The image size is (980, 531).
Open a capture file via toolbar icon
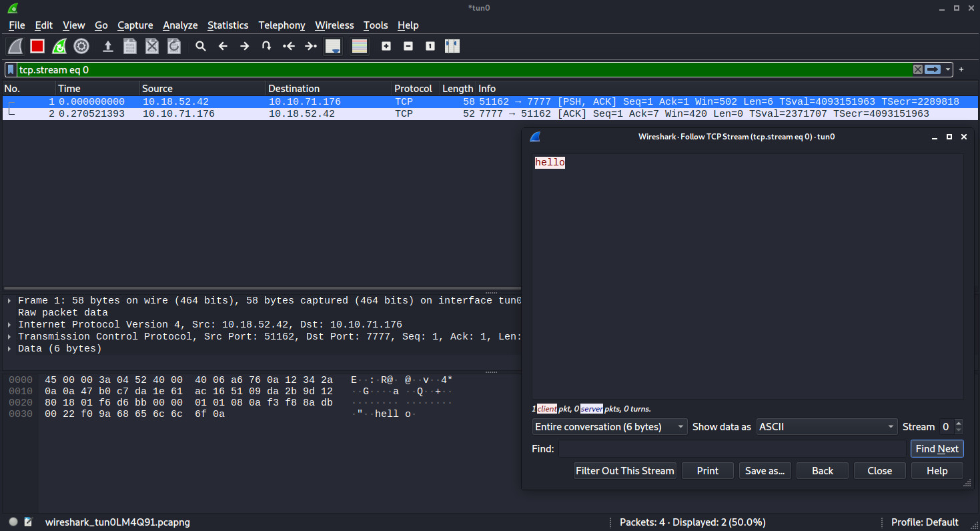point(107,46)
